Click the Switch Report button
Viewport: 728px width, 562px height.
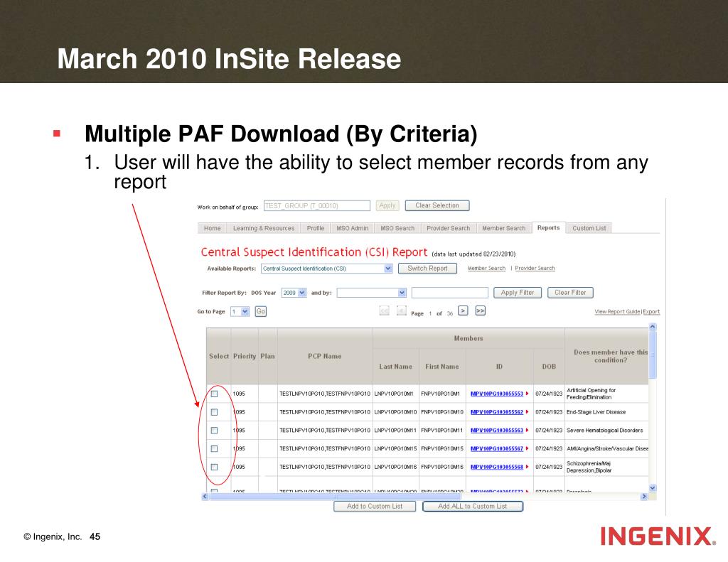427,269
